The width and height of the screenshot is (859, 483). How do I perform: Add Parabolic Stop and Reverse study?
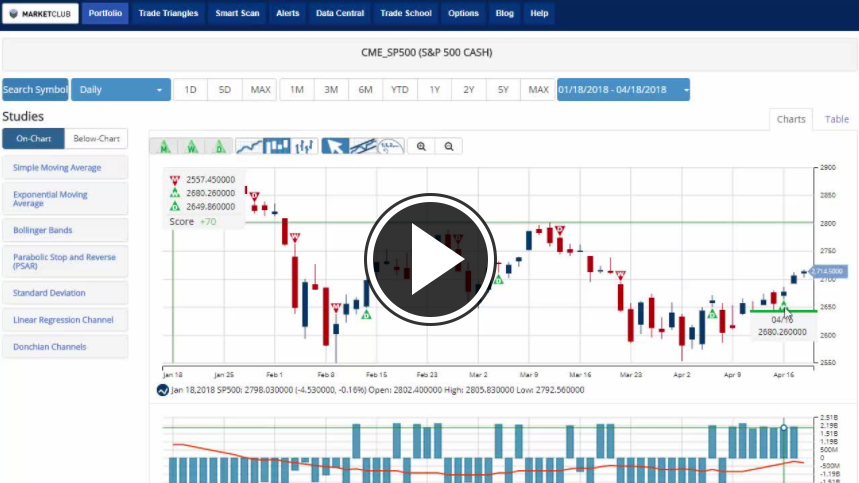coord(65,261)
